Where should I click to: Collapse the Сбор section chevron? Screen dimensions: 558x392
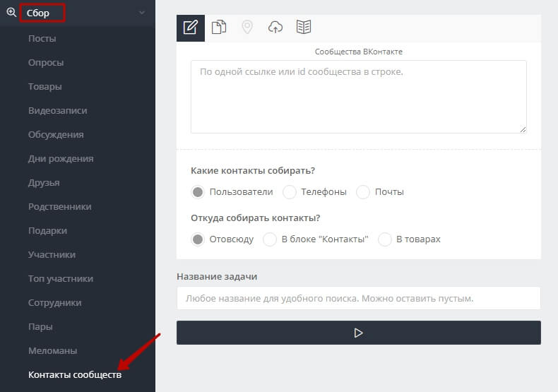point(142,13)
